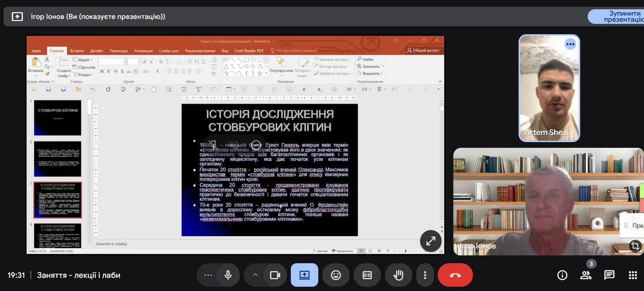Open the emoji reactions panel
This screenshot has height=291, width=644.
[336, 275]
